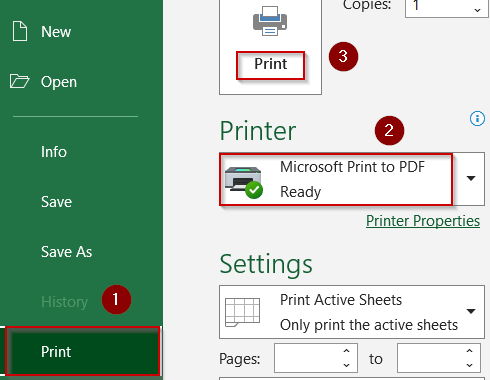The image size is (490, 380).
Task: Click the blue printer info icon
Action: pyautogui.click(x=477, y=118)
